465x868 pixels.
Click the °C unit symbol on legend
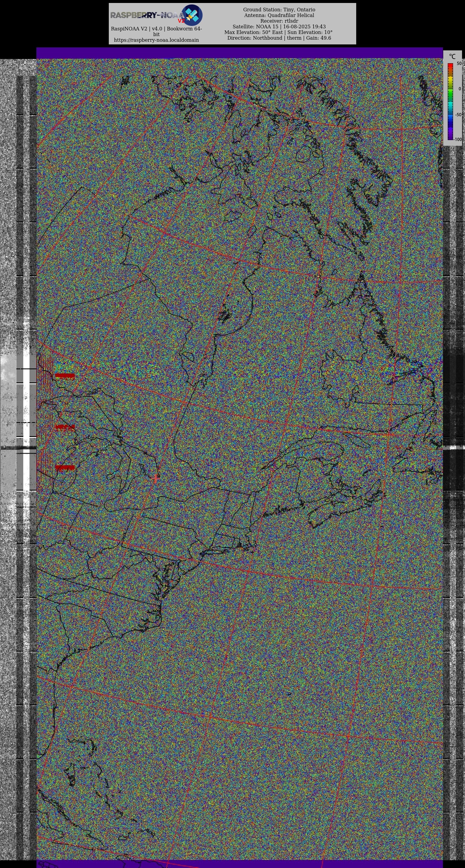point(452,56)
